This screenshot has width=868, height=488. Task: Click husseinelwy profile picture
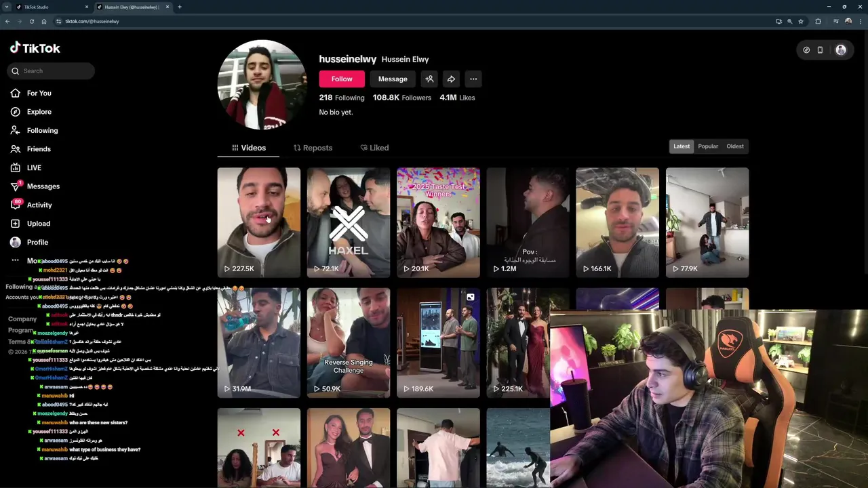click(x=262, y=84)
